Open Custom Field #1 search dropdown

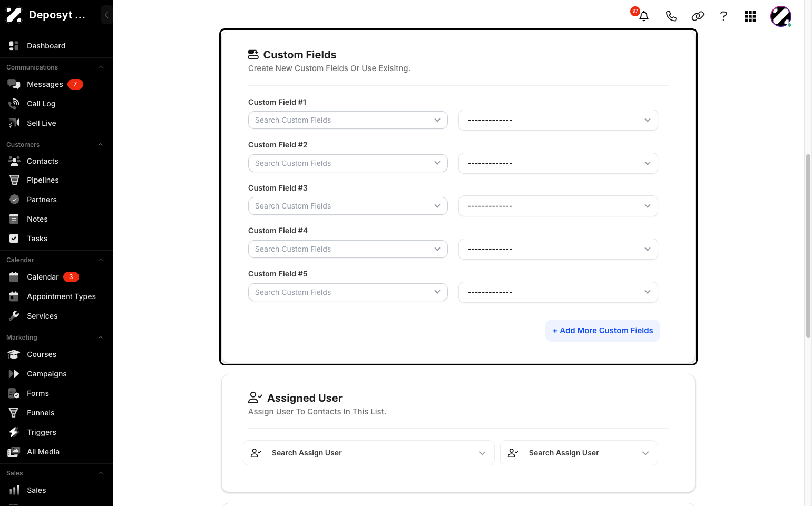pos(348,120)
